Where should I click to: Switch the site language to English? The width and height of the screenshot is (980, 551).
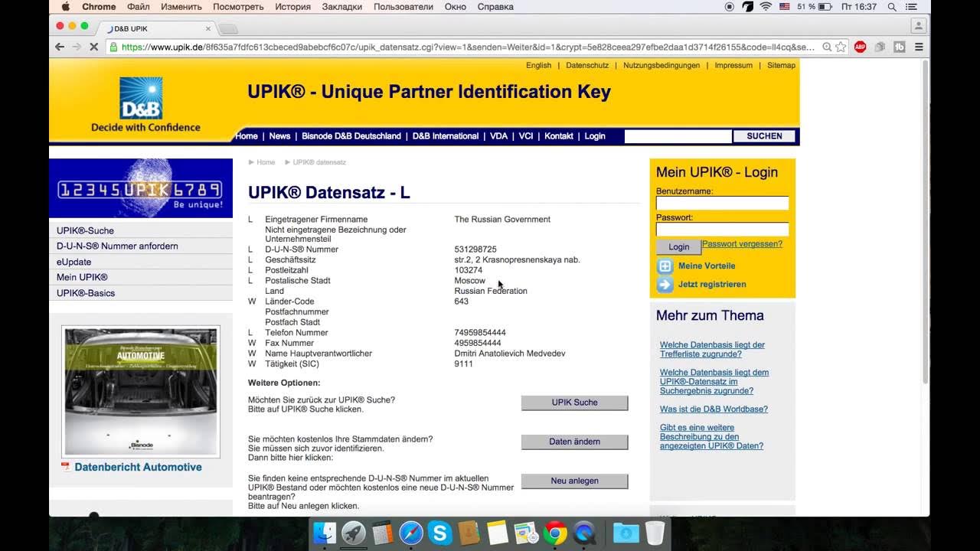[x=538, y=65]
